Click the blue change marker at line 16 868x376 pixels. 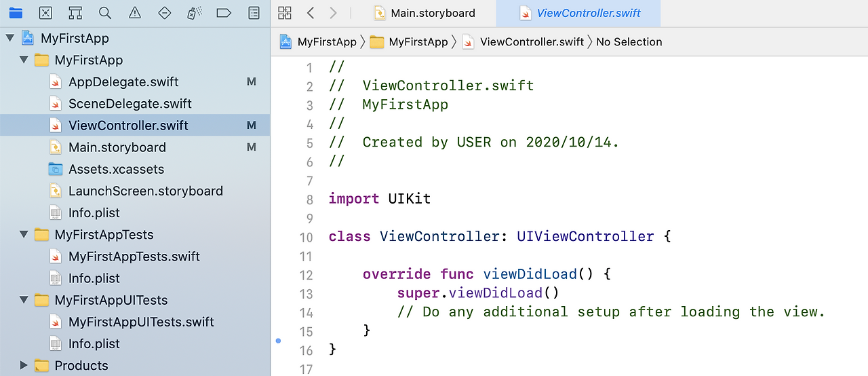click(x=278, y=341)
